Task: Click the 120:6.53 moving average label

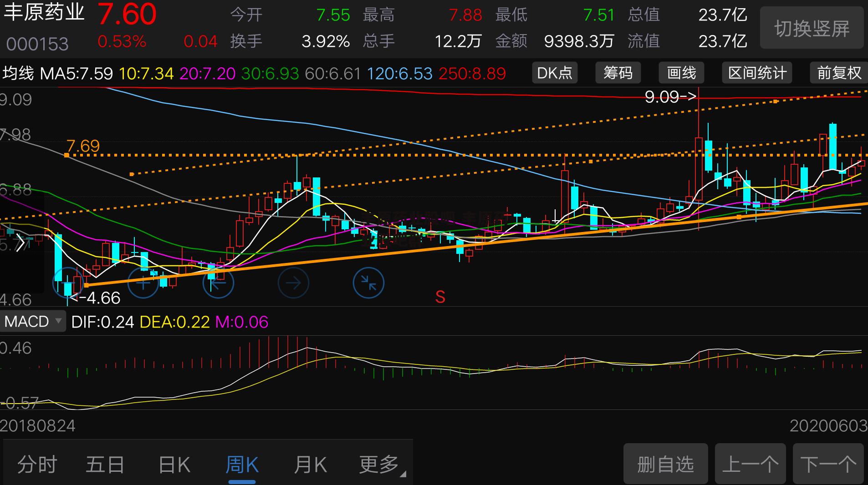Action: (399, 73)
